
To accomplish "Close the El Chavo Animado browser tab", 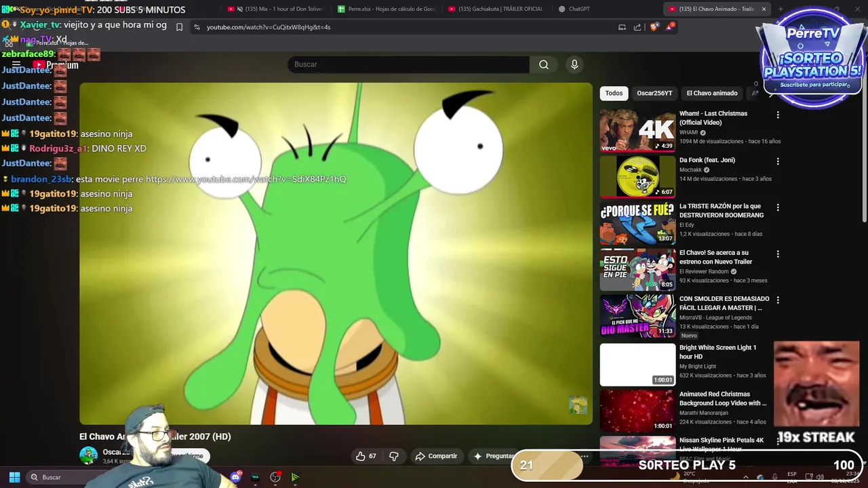I will point(764,9).
